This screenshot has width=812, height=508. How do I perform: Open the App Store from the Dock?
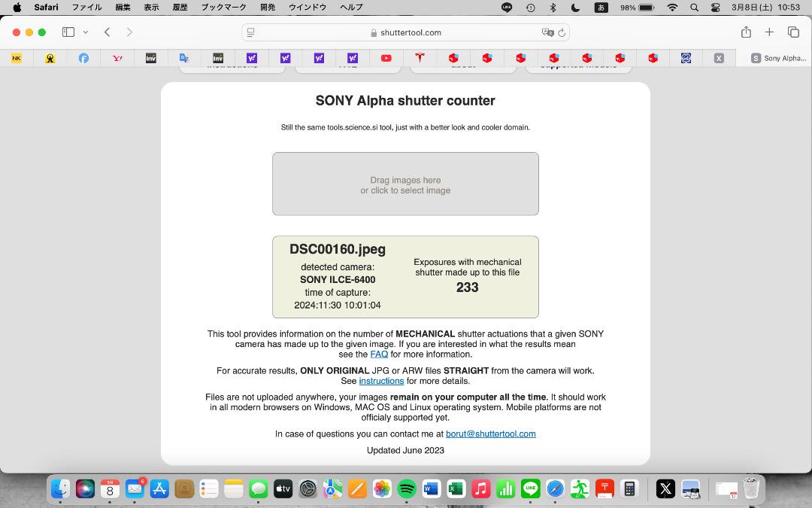[x=159, y=488]
